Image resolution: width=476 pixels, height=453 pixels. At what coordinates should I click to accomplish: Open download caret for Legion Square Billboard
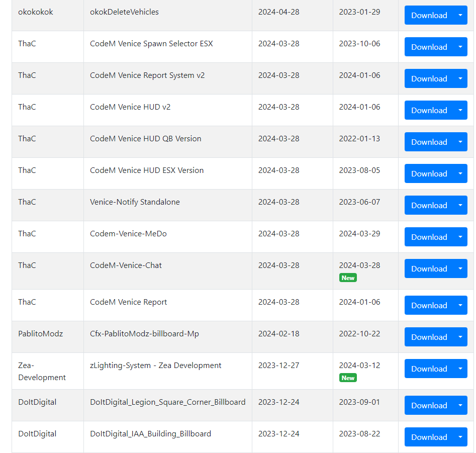[x=460, y=405]
